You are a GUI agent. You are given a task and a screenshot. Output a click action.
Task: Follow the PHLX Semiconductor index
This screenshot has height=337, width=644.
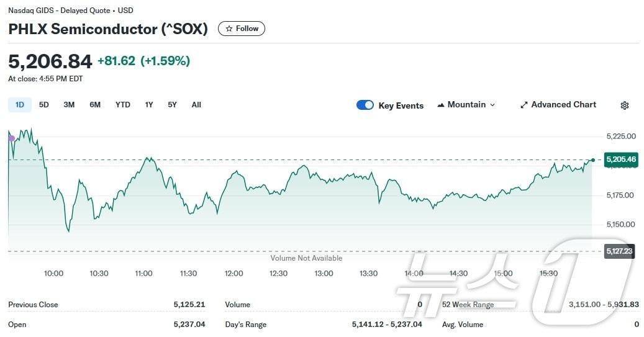242,29
